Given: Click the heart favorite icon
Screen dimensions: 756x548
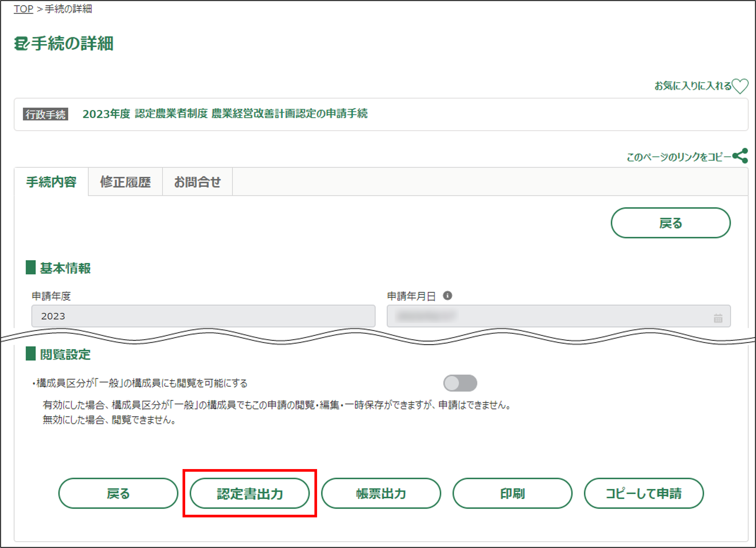Looking at the screenshot, I should tap(740, 86).
